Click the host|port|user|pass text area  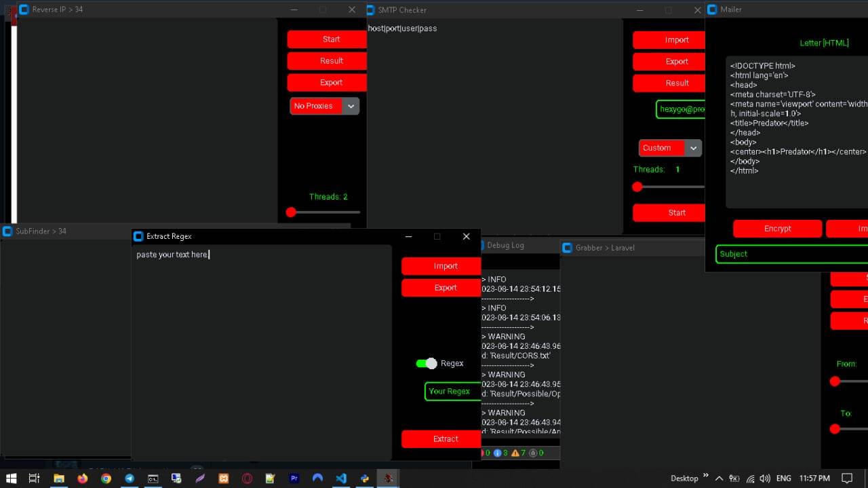[x=495, y=126]
